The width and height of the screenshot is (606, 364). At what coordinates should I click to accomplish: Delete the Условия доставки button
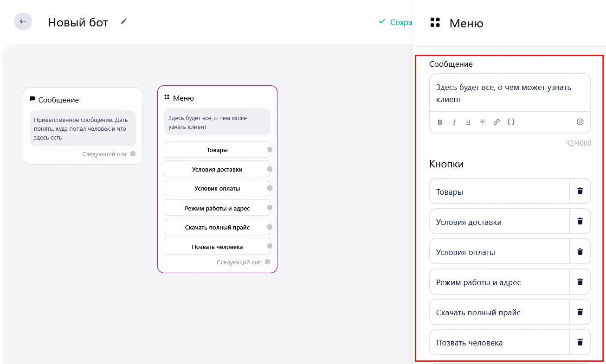580,221
